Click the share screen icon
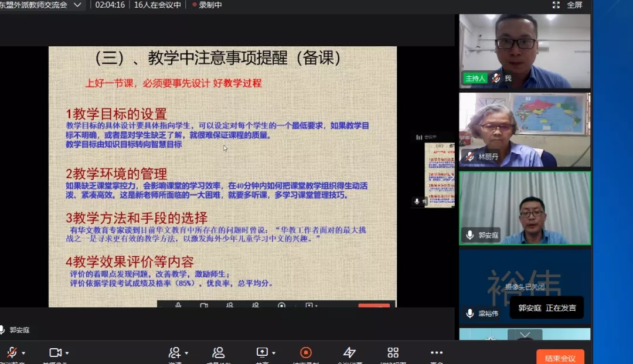This screenshot has width=633, height=364. point(261,352)
